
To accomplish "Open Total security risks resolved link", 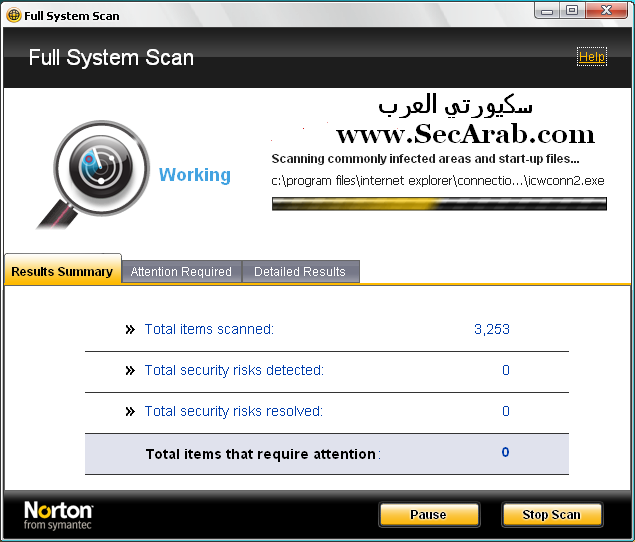I will click(234, 411).
